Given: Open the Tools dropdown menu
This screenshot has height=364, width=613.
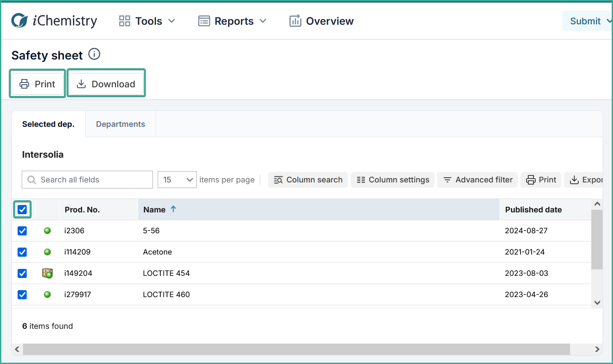Looking at the screenshot, I should [147, 21].
